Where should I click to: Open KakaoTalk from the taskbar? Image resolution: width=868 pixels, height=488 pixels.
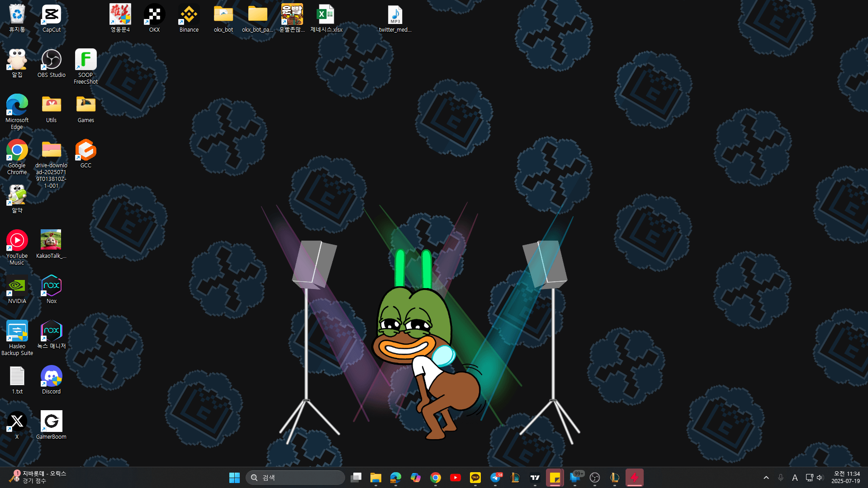pyautogui.click(x=475, y=478)
